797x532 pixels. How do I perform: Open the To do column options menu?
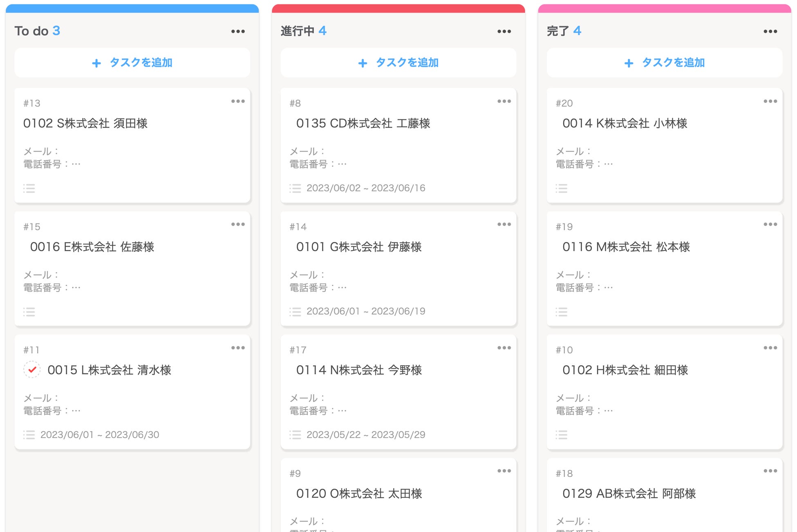tap(238, 31)
